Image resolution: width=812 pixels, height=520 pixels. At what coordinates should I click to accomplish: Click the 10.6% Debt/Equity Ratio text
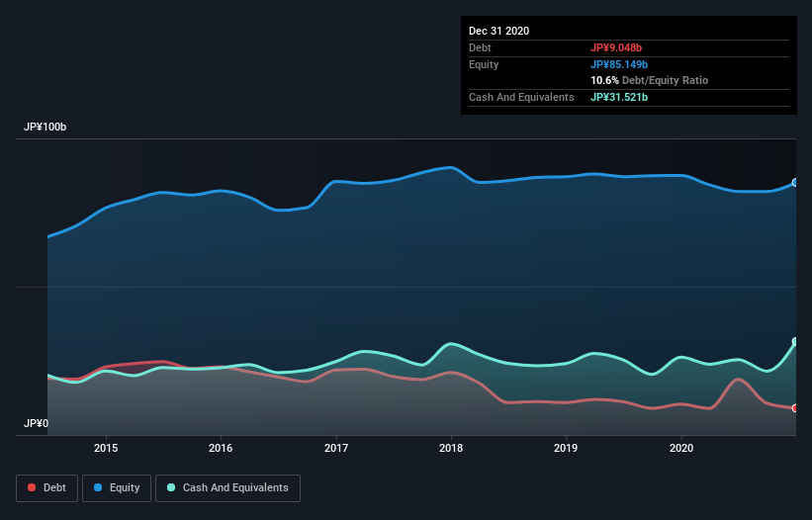click(x=650, y=80)
